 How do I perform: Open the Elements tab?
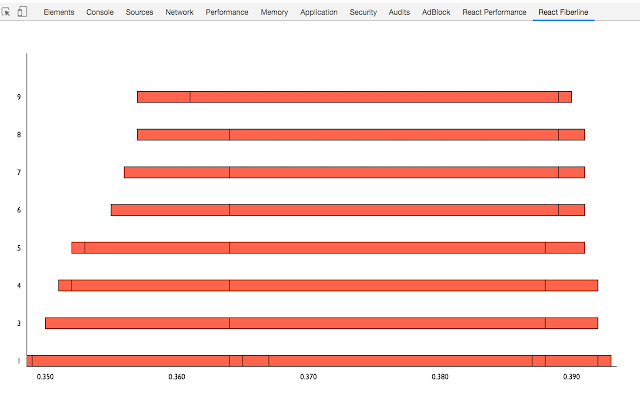click(x=59, y=12)
